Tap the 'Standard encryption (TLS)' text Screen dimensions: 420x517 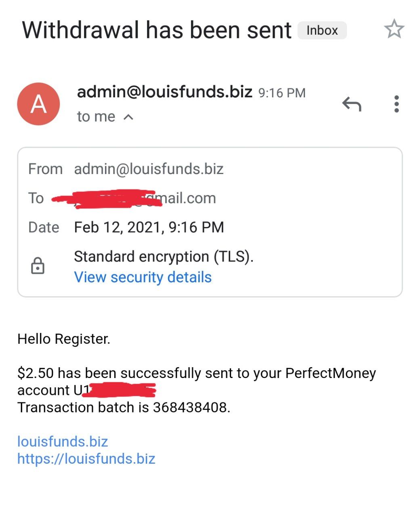pyautogui.click(x=164, y=257)
